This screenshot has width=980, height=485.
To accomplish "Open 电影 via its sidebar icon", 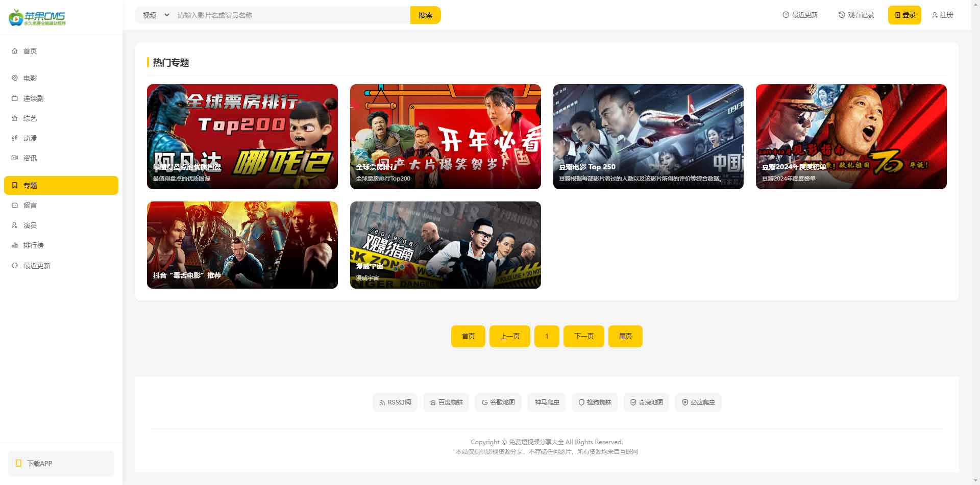I will pyautogui.click(x=15, y=78).
